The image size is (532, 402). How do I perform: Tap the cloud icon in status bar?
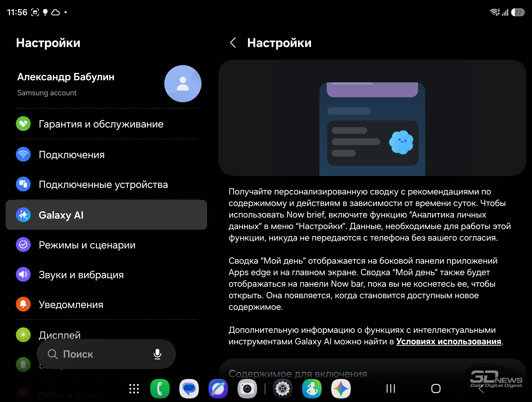55,12
